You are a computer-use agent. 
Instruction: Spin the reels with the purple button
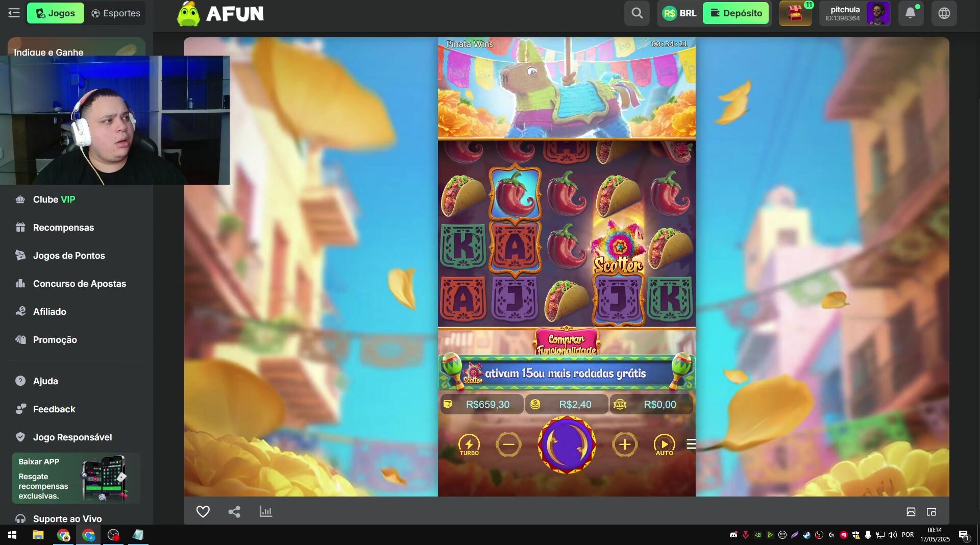coord(567,444)
